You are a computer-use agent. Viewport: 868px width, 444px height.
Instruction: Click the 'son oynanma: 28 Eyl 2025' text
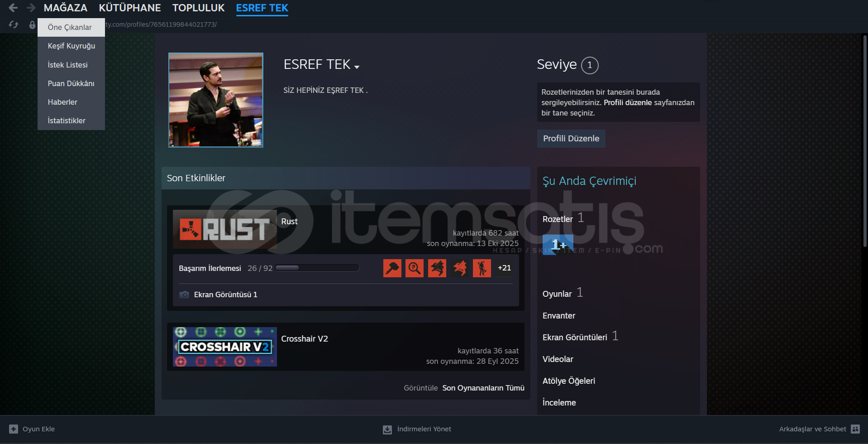click(472, 361)
